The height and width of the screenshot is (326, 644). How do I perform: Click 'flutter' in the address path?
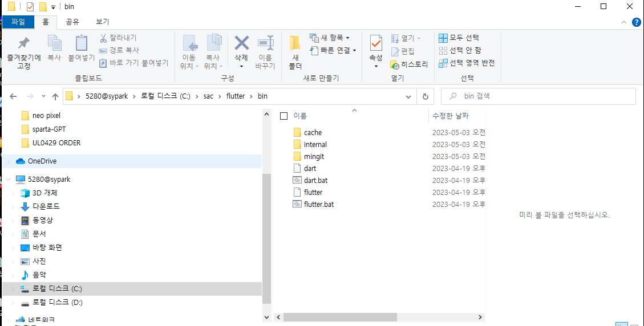pyautogui.click(x=236, y=96)
